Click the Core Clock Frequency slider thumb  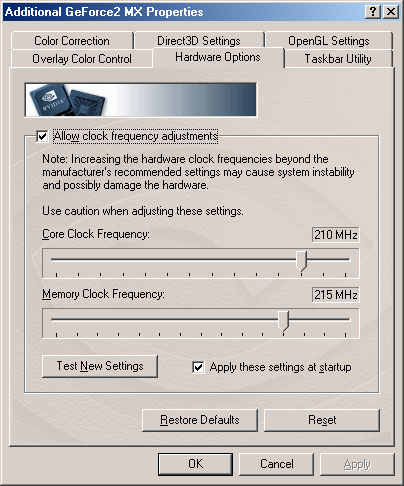(x=301, y=261)
